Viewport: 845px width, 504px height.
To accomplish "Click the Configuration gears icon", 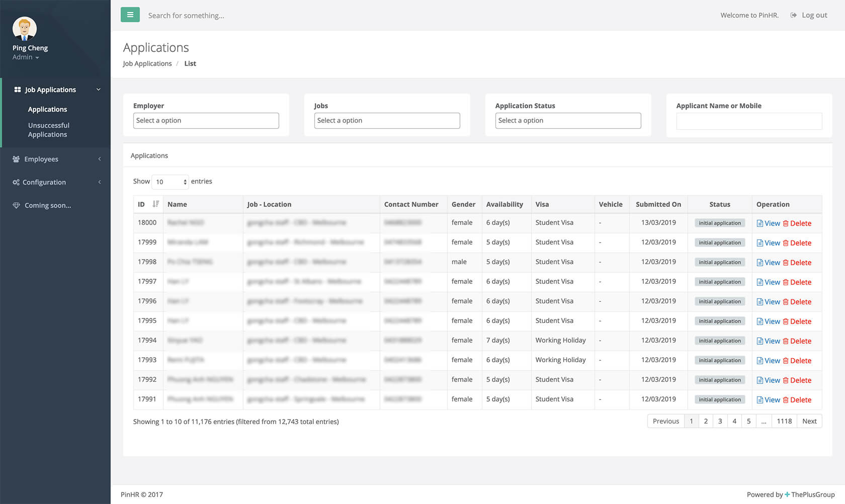I will pos(16,182).
